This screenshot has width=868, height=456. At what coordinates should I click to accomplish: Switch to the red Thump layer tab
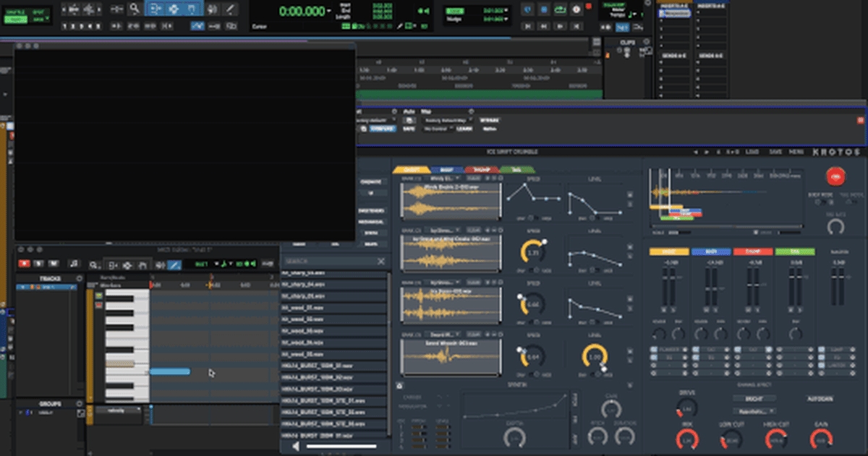480,170
